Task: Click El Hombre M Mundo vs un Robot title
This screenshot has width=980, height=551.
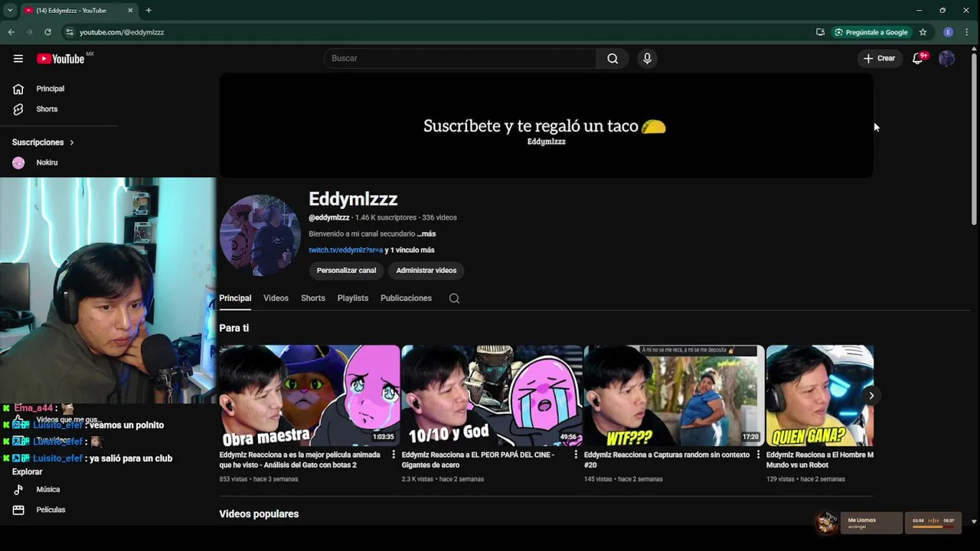Action: [x=820, y=460]
